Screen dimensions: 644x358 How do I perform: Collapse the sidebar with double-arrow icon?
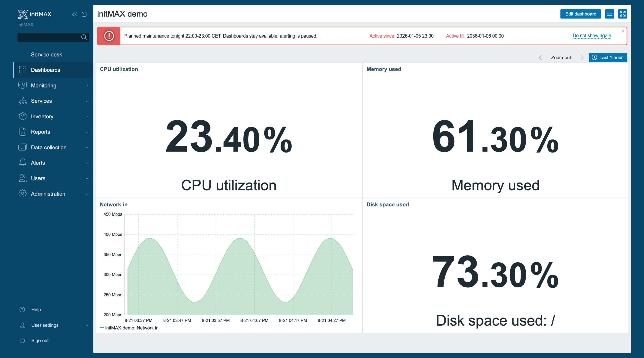[x=75, y=14]
